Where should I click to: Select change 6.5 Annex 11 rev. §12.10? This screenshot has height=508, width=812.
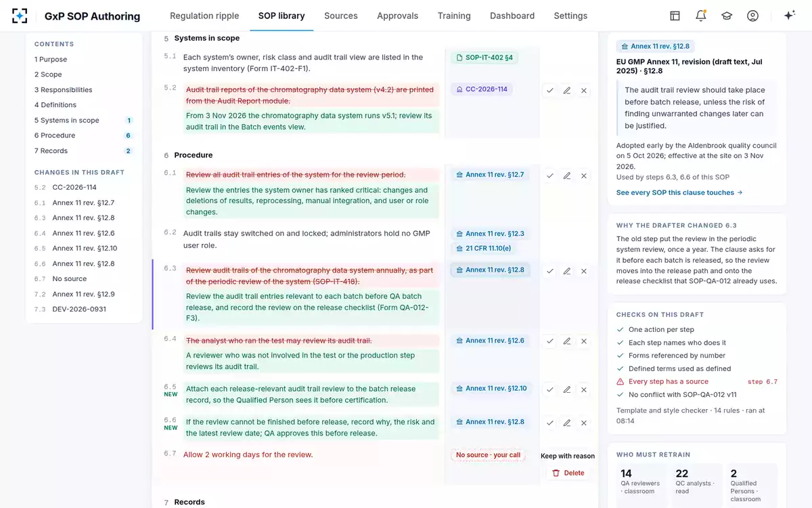[x=84, y=249]
